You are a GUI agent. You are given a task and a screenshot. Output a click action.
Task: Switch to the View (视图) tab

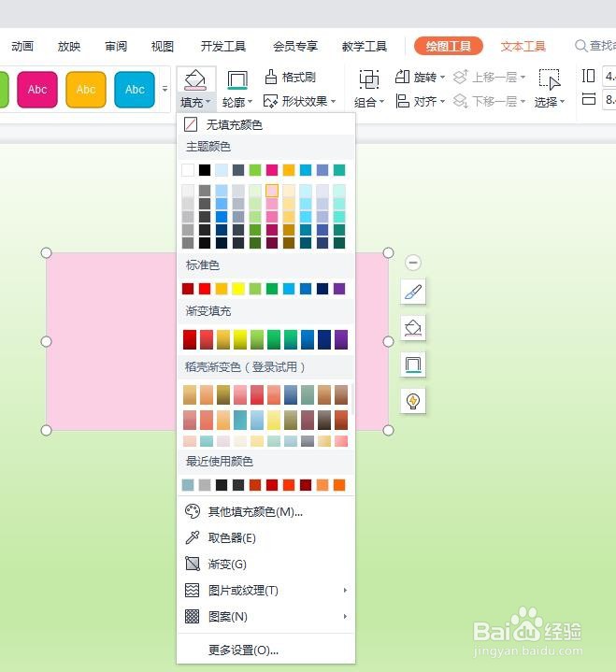click(x=163, y=46)
